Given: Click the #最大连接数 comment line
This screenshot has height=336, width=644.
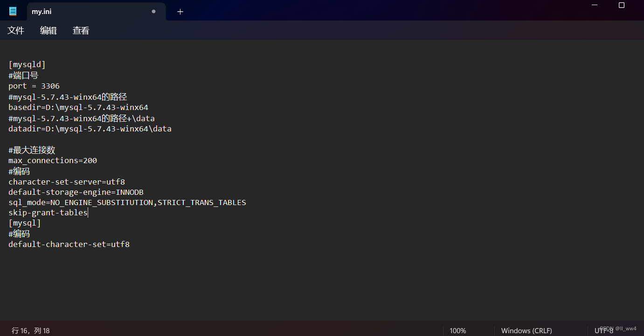Looking at the screenshot, I should [x=32, y=150].
